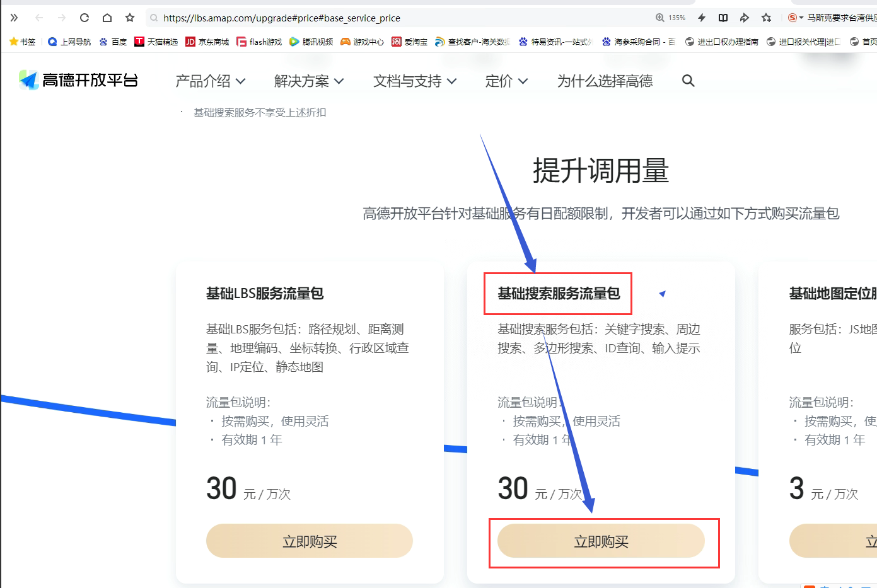
Task: Click the 高德开放平台 logo
Action: pos(78,80)
